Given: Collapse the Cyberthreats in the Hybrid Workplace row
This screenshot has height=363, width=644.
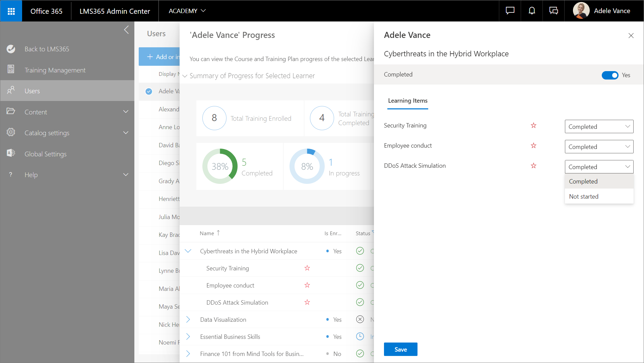Looking at the screenshot, I should click(188, 251).
